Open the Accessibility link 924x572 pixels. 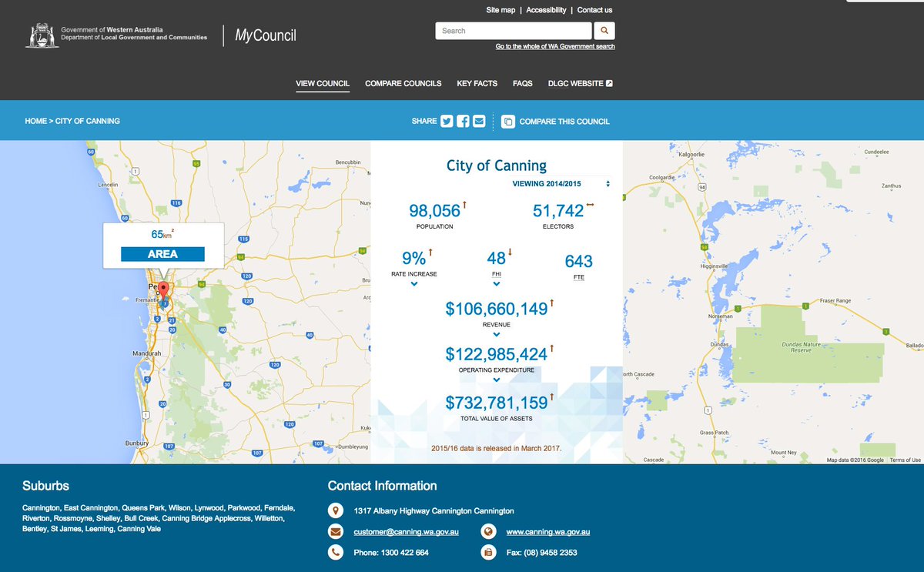pyautogui.click(x=547, y=10)
